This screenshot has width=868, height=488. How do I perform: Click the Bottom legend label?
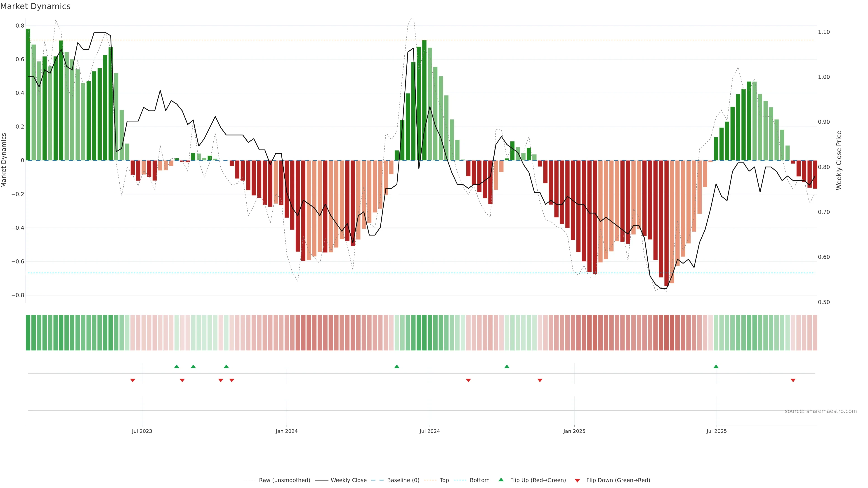click(479, 480)
